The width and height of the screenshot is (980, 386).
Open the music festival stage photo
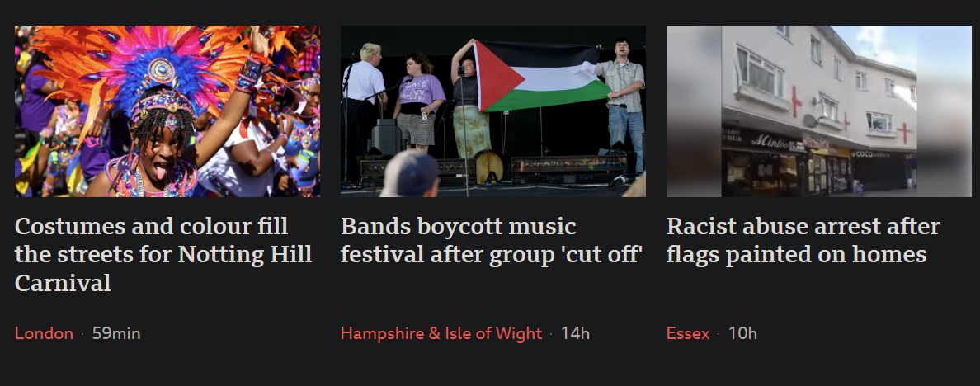(x=493, y=111)
